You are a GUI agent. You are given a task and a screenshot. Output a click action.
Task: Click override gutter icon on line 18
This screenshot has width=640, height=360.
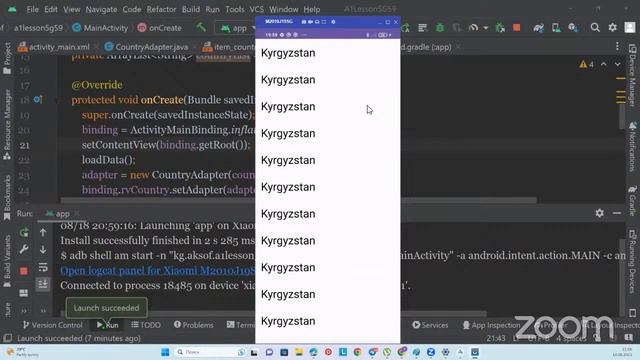(x=38, y=100)
